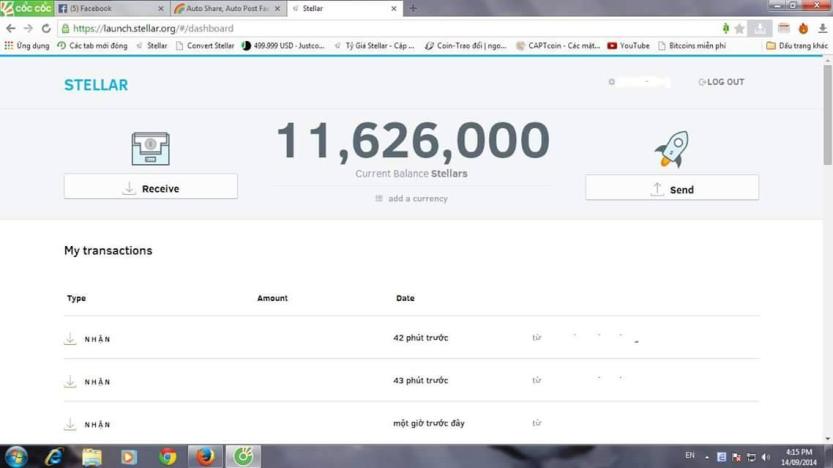Open the Windows Start menu
Screen dimensions: 833x468
click(16, 456)
